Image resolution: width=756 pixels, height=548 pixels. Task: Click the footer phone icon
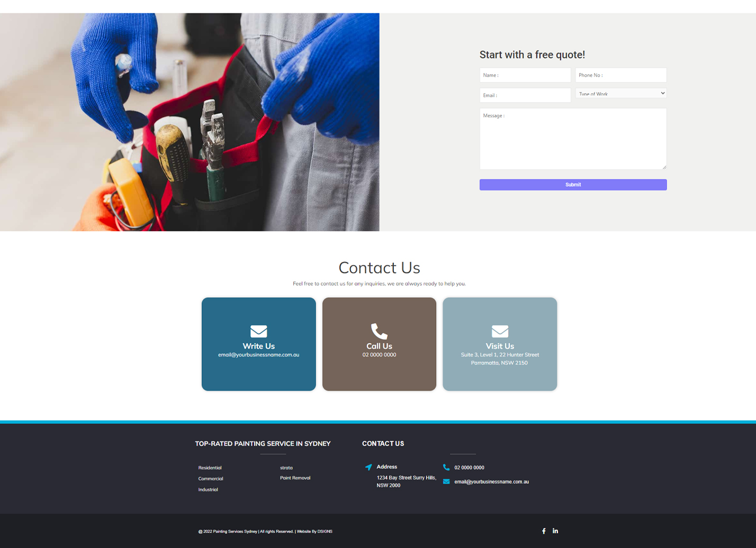click(x=446, y=467)
